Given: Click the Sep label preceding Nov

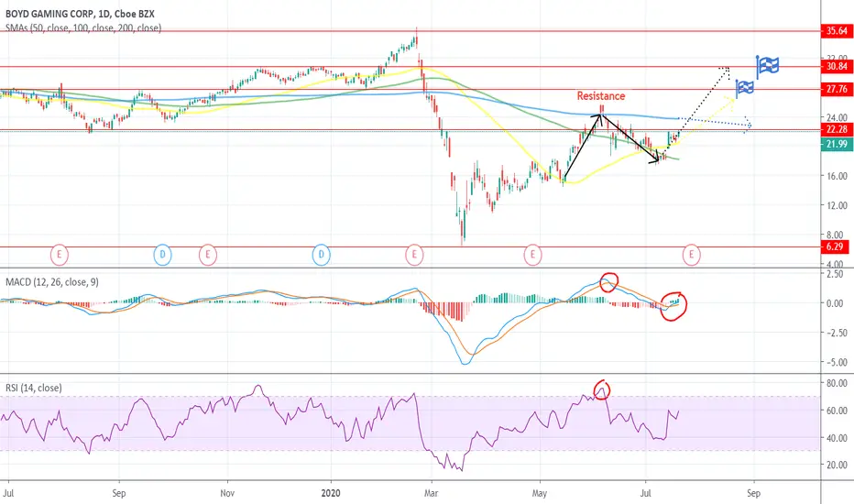Looking at the screenshot, I should [x=119, y=493].
